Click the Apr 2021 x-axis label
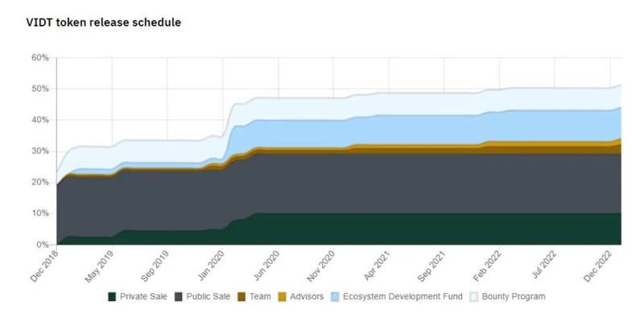The image size is (644, 314). [377, 266]
